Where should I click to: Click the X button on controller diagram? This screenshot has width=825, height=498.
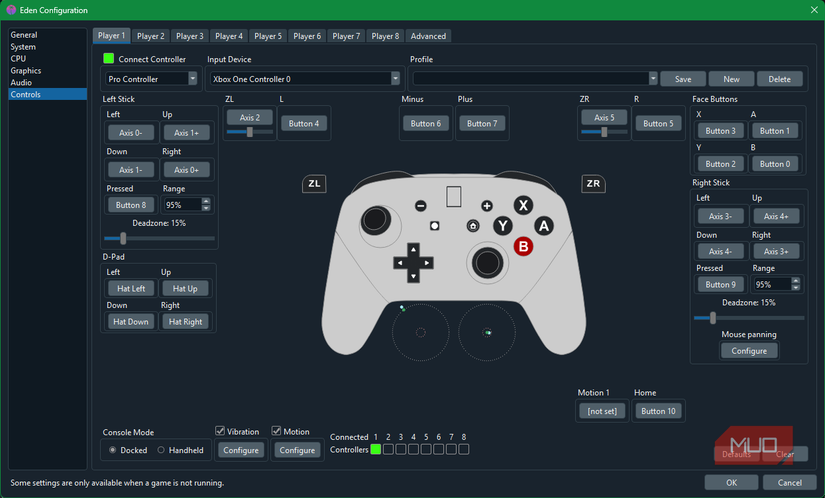coord(523,205)
